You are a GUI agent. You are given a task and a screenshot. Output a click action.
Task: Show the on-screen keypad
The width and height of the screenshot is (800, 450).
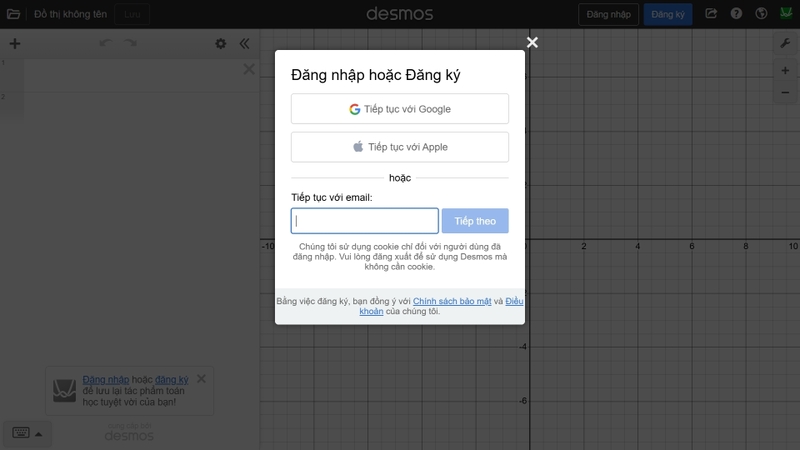tap(21, 433)
